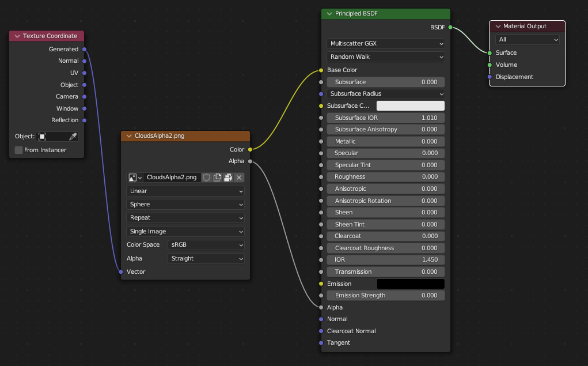Collapse the Texture Coordinate node
This screenshot has width=588, height=366.
click(x=17, y=36)
